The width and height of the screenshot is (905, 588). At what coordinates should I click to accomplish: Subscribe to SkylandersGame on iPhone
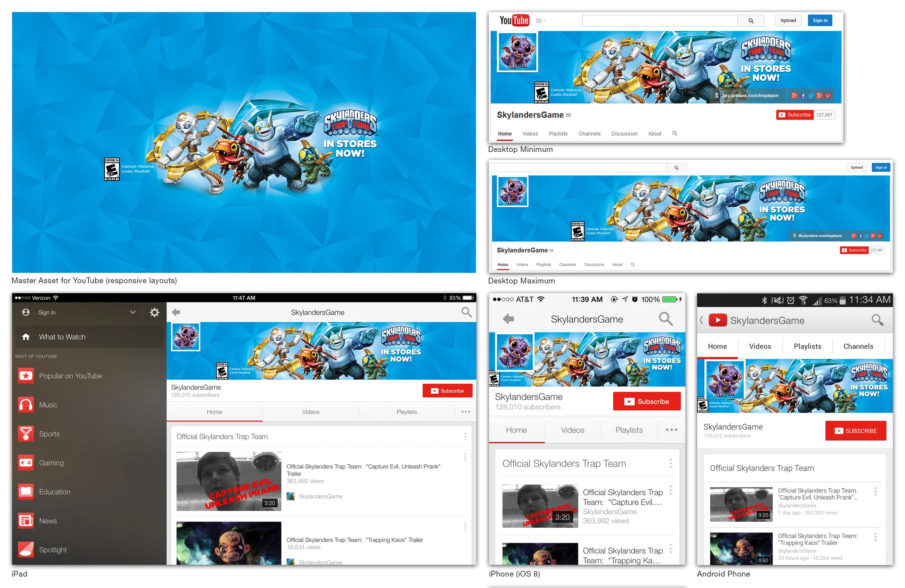point(647,401)
